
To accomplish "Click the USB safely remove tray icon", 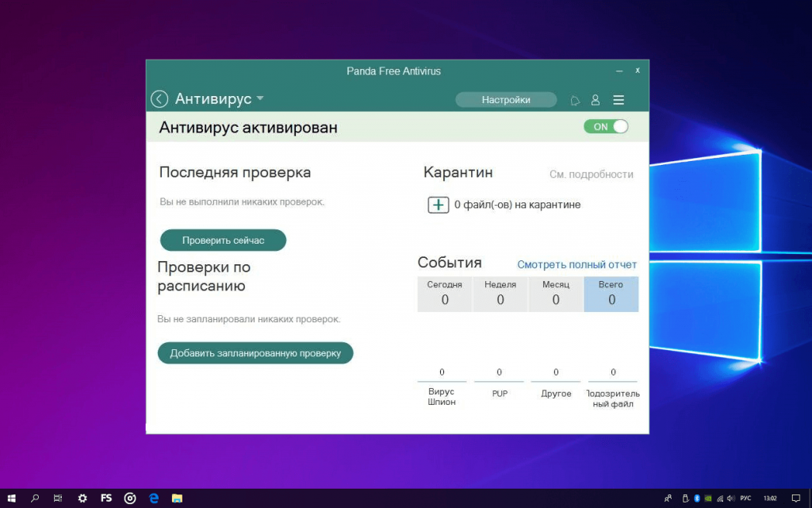I will pos(685,498).
